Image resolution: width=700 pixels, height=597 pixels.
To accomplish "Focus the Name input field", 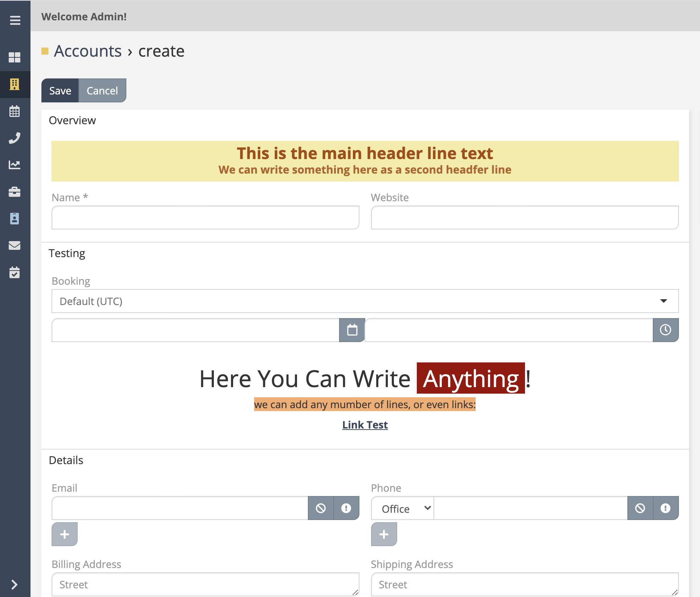I will pyautogui.click(x=205, y=218).
